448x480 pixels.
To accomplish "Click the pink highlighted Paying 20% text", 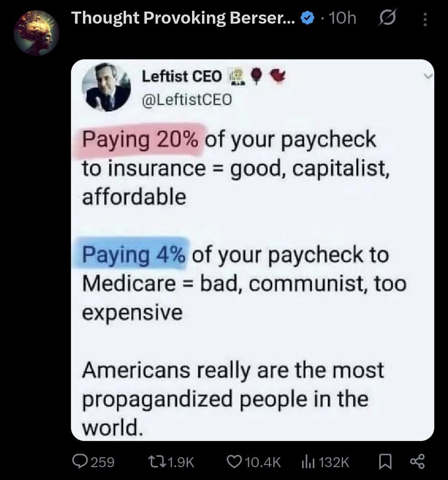I will (140, 140).
